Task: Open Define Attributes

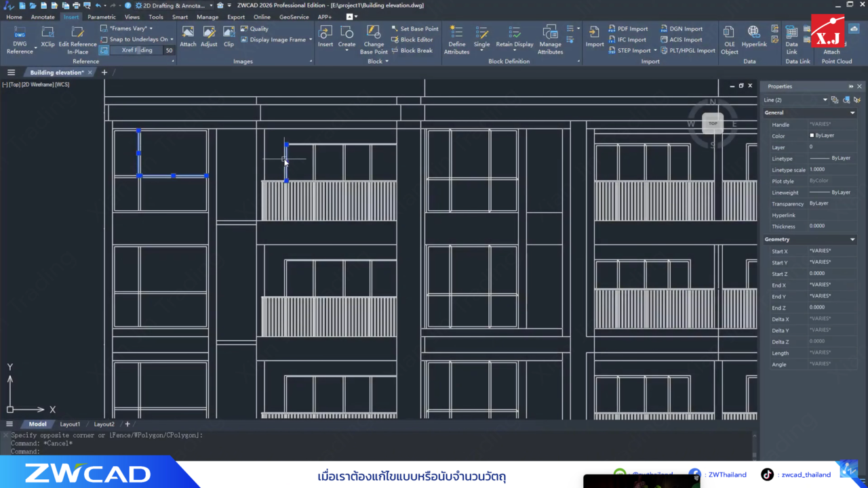Action: (456, 40)
